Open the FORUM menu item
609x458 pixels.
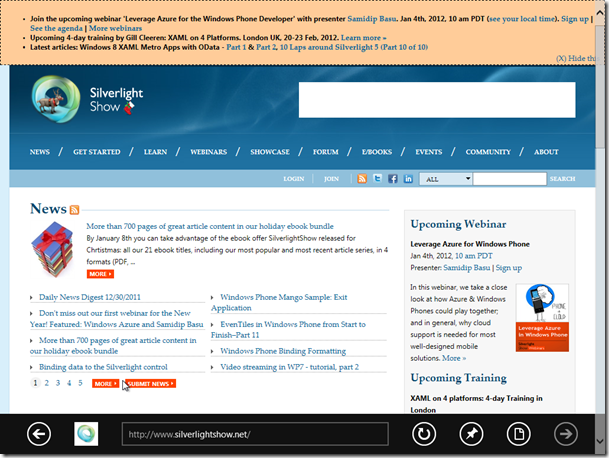tap(325, 152)
